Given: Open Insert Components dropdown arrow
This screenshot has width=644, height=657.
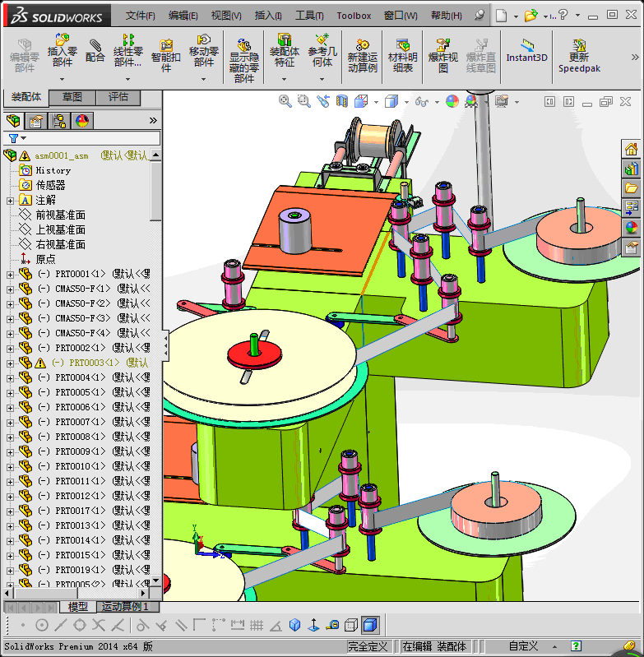Looking at the screenshot, I should pos(62,79).
